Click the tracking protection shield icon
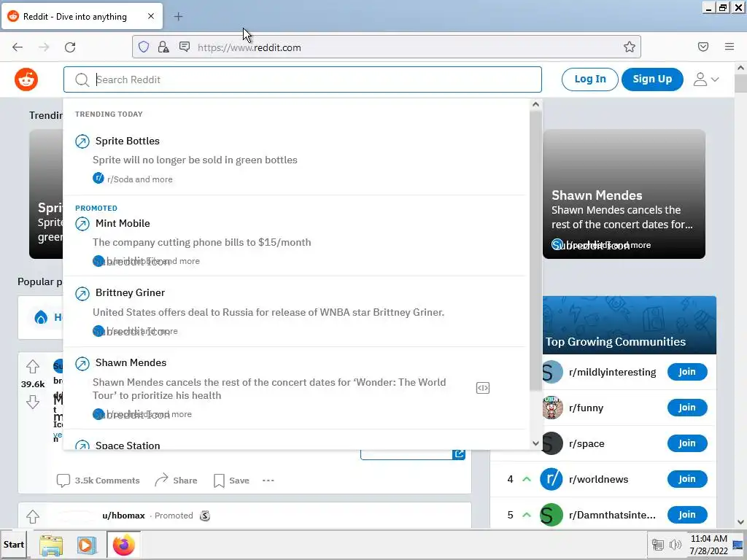The height and width of the screenshot is (560, 747). pos(144,47)
